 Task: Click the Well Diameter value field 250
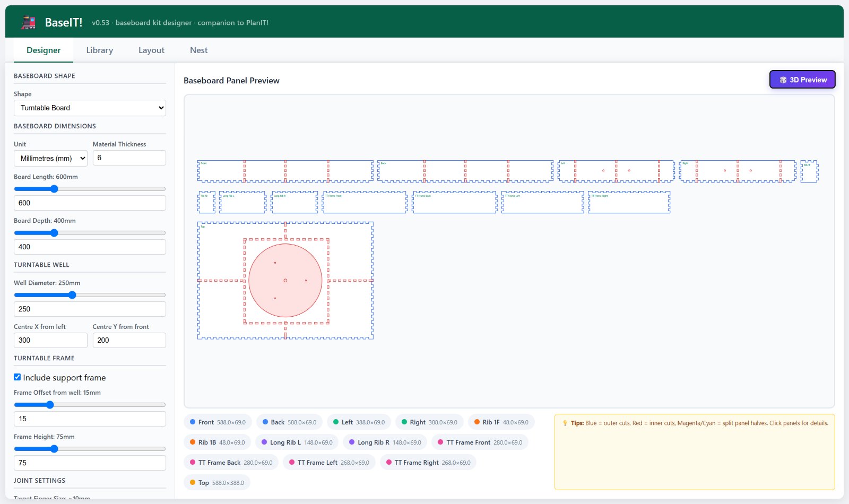click(x=90, y=309)
